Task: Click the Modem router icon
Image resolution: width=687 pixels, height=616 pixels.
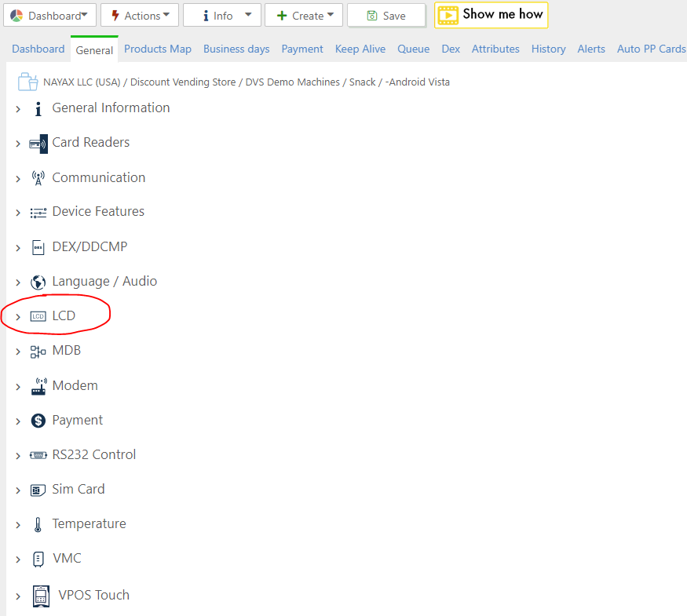Action: coord(38,386)
